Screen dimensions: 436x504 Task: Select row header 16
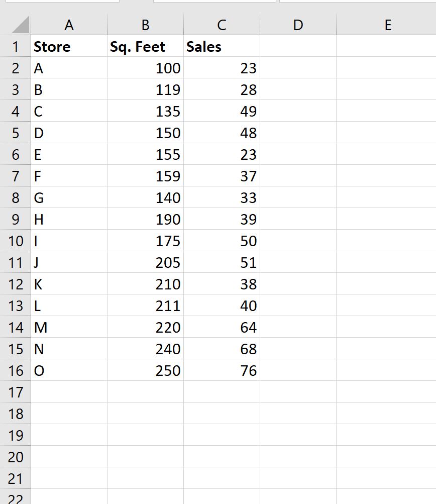16,370
